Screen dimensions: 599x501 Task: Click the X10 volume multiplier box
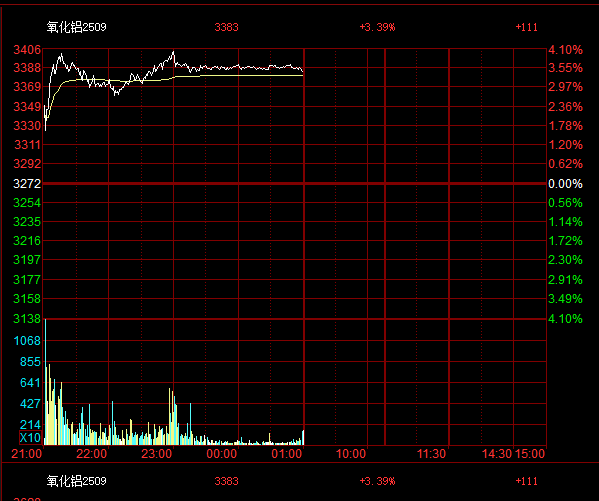click(x=30, y=438)
